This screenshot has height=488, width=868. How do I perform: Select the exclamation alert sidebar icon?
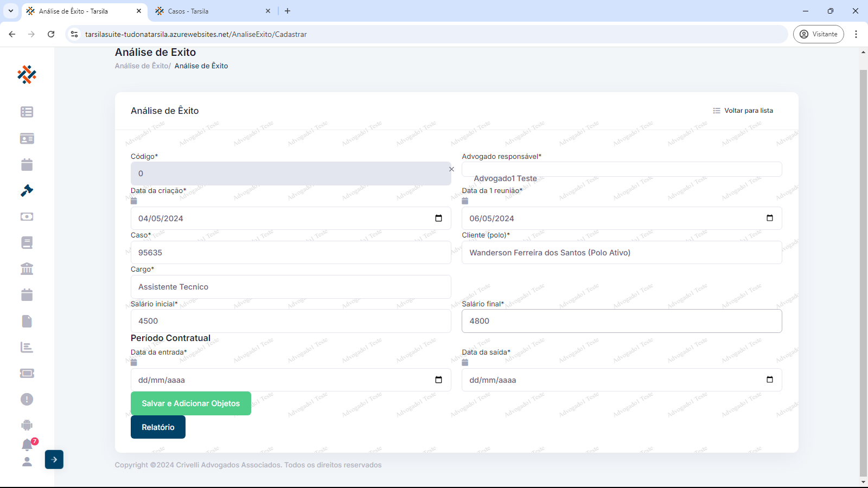(27, 399)
